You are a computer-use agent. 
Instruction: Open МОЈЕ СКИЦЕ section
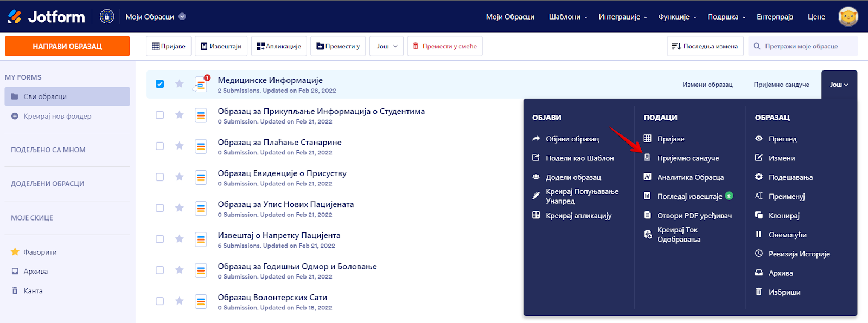[32, 218]
